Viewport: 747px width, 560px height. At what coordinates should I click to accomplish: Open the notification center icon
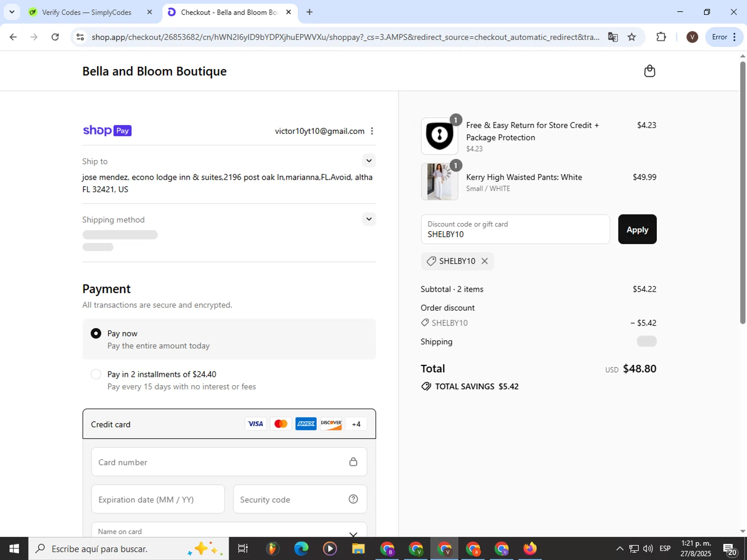[x=730, y=549]
